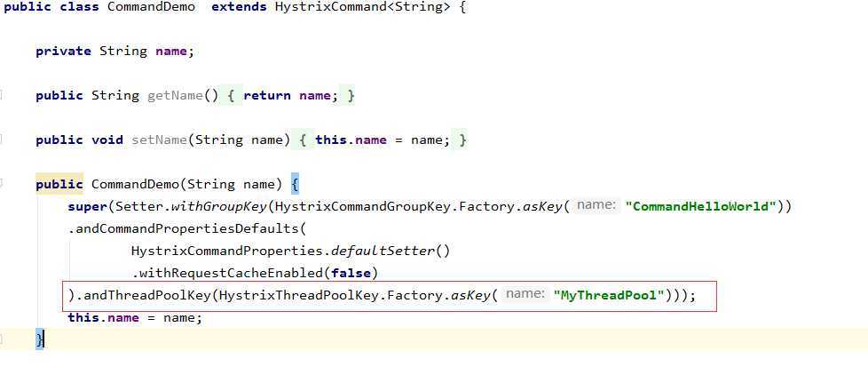The image size is (868, 375).
Task: Click the highlighted public keyword of the constructor
Action: click(59, 184)
